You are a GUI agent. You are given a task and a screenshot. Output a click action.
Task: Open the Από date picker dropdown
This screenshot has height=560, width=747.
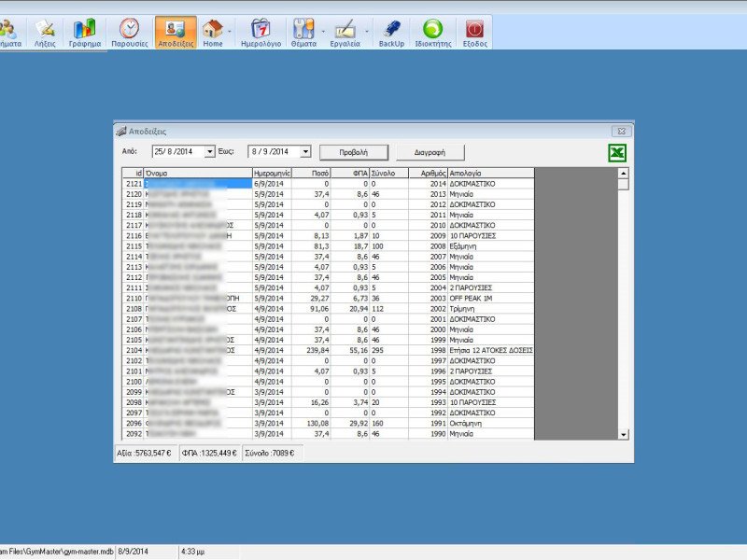coord(209,152)
